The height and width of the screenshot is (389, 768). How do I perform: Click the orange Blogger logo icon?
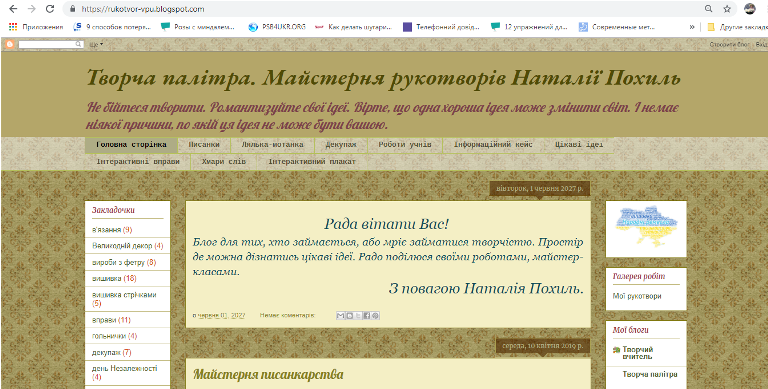[9, 44]
